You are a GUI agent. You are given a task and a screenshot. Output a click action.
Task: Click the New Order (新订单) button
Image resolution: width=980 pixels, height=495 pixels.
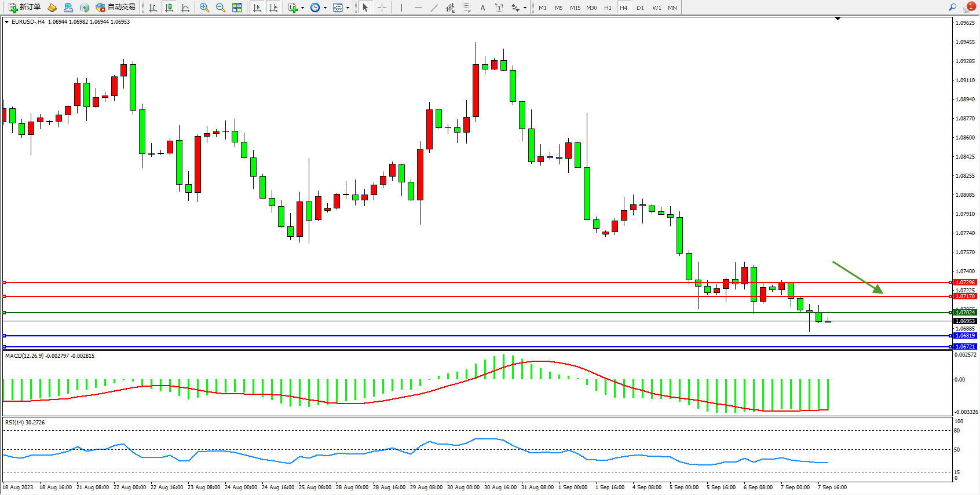(24, 8)
